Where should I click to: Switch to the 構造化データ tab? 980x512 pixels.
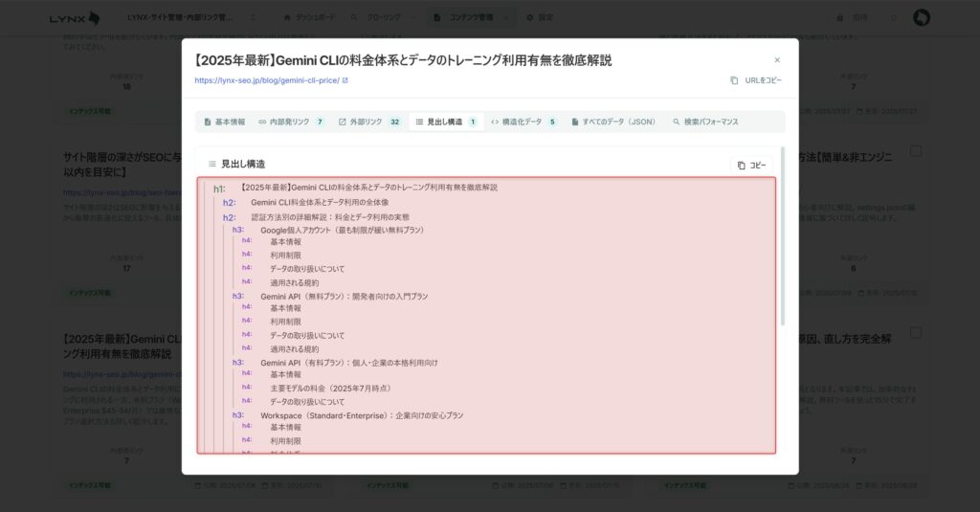[523, 122]
